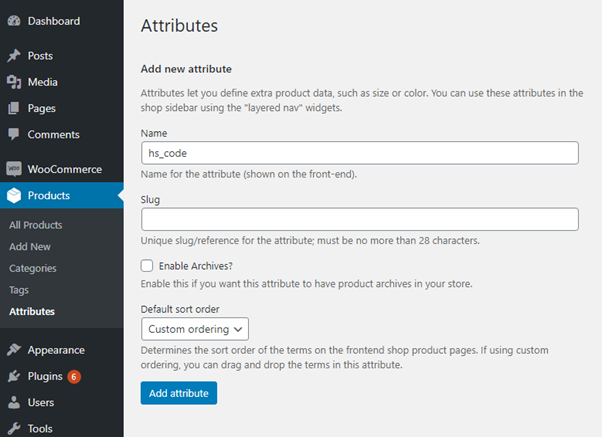The height and width of the screenshot is (437, 602).
Task: Click the Name field containing hs_code
Action: (359, 153)
